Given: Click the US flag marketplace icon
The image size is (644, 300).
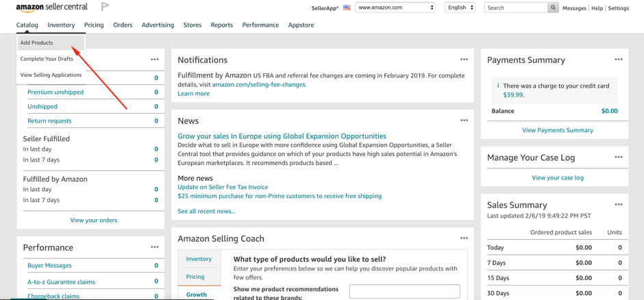Looking at the screenshot, I should click(347, 8).
